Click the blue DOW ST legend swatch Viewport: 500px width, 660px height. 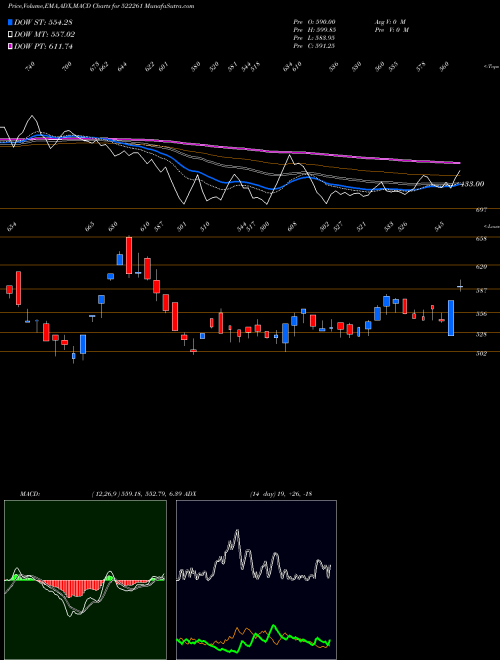coord(10,22)
